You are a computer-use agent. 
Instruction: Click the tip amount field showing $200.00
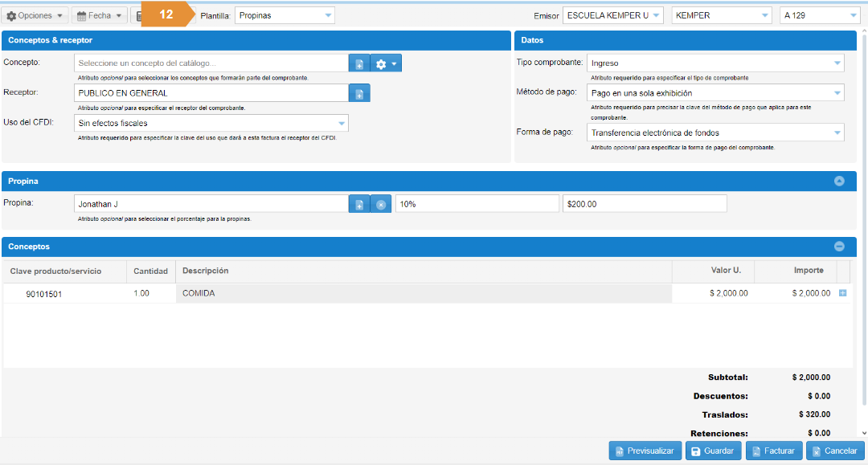645,204
